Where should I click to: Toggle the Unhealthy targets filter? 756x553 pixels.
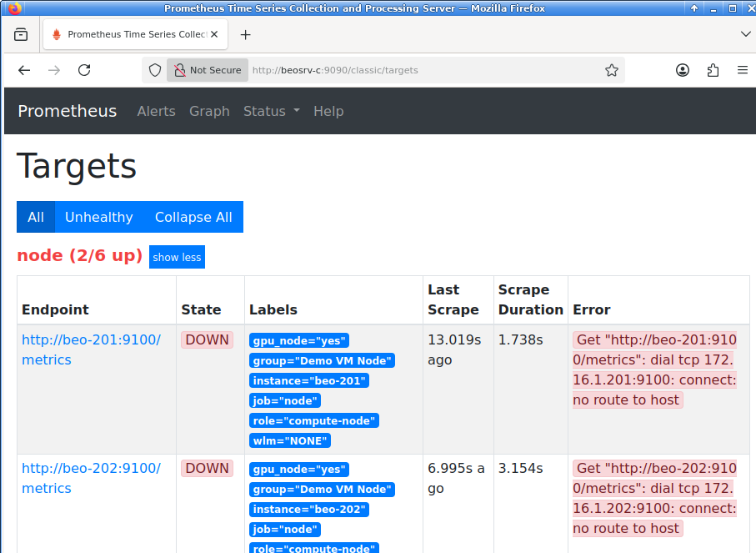click(x=98, y=217)
